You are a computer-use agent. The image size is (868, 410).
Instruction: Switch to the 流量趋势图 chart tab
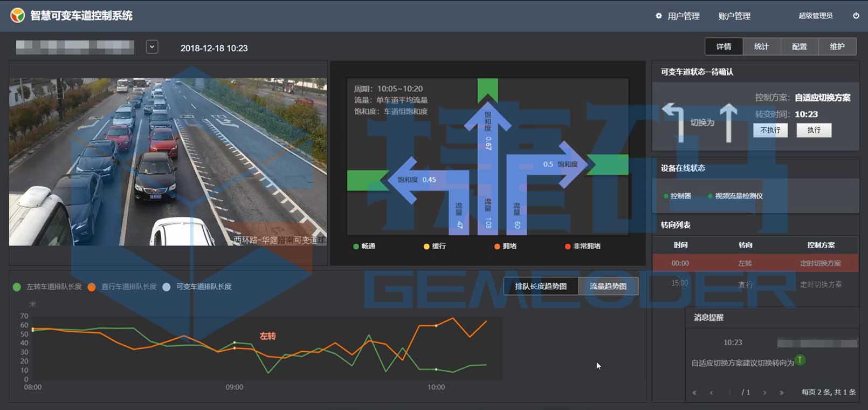(x=608, y=286)
